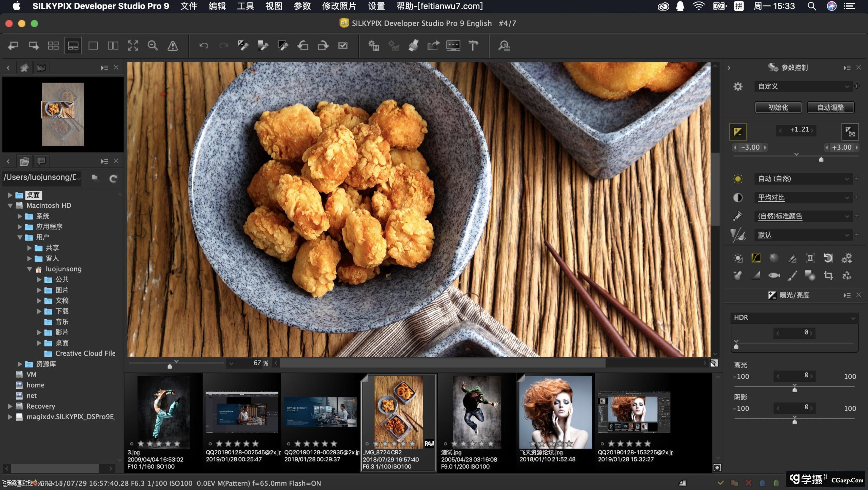Open the 平均对比 contrast dropdown

click(804, 197)
